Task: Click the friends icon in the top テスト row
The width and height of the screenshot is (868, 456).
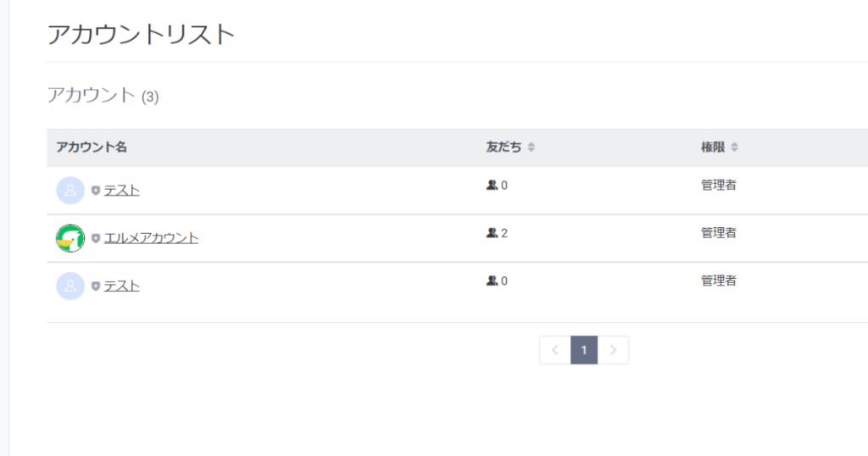Action: tap(492, 186)
